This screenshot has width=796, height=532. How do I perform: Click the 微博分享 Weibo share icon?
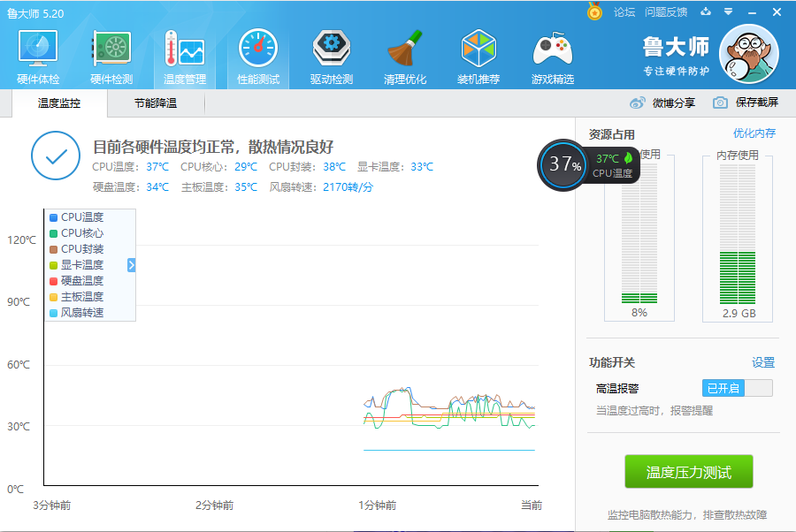639,103
